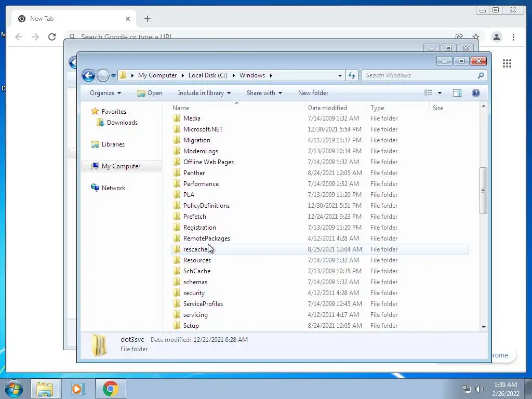Open Windows Start button
The image size is (532, 399).
point(14,389)
